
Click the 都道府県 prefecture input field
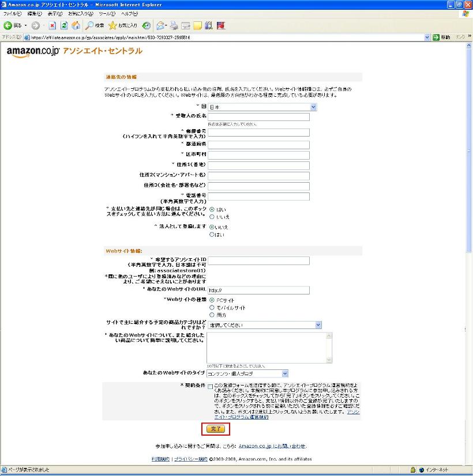[258, 145]
